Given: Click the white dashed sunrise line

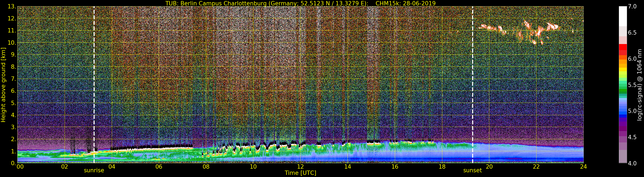Looking at the screenshot, I should [94, 75].
